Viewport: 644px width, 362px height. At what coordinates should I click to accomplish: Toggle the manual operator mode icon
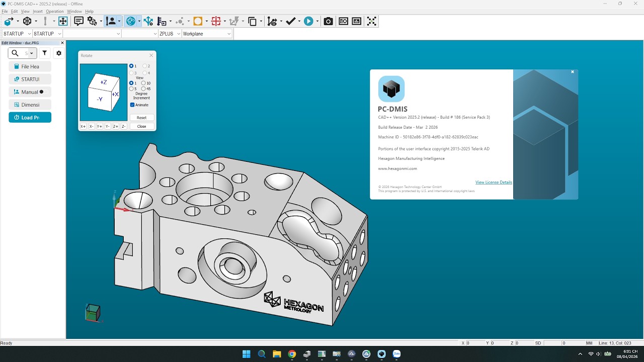[111, 21]
